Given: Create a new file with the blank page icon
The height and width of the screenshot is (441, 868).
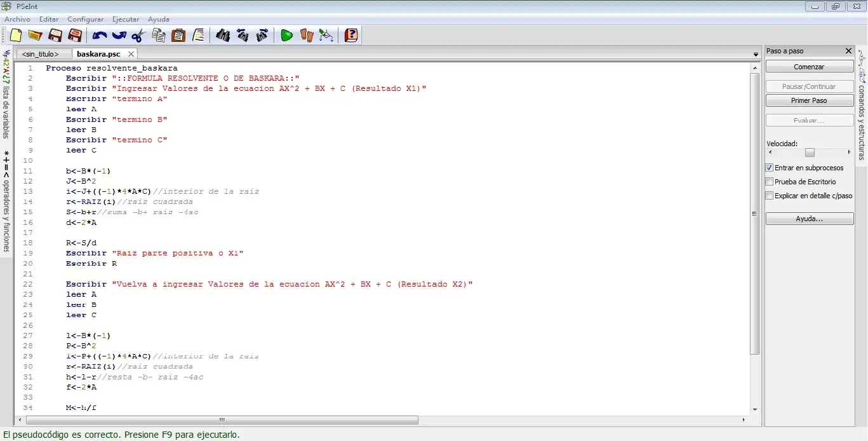Looking at the screenshot, I should pos(16,36).
